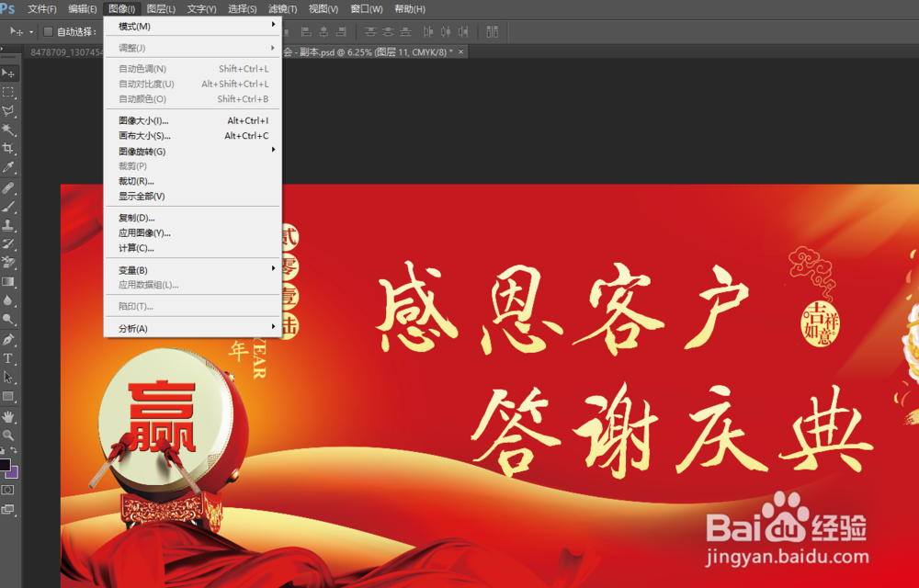919x588 pixels.
Task: Open the 滤镜(T) menu
Action: click(282, 9)
